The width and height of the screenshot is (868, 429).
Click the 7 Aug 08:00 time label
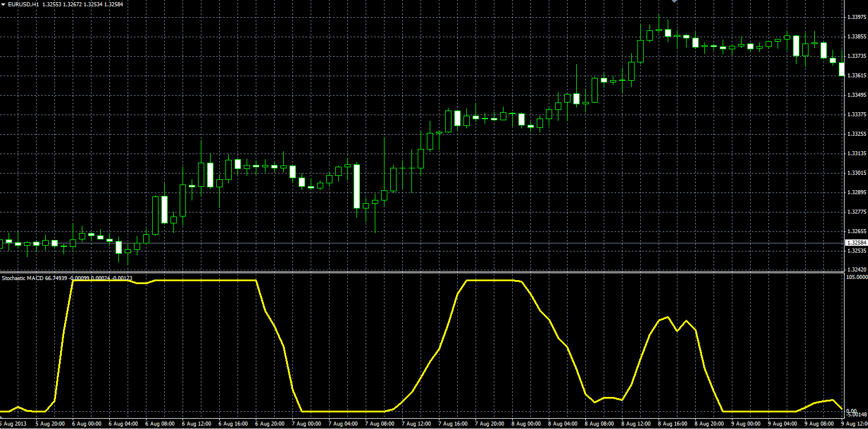[379, 424]
